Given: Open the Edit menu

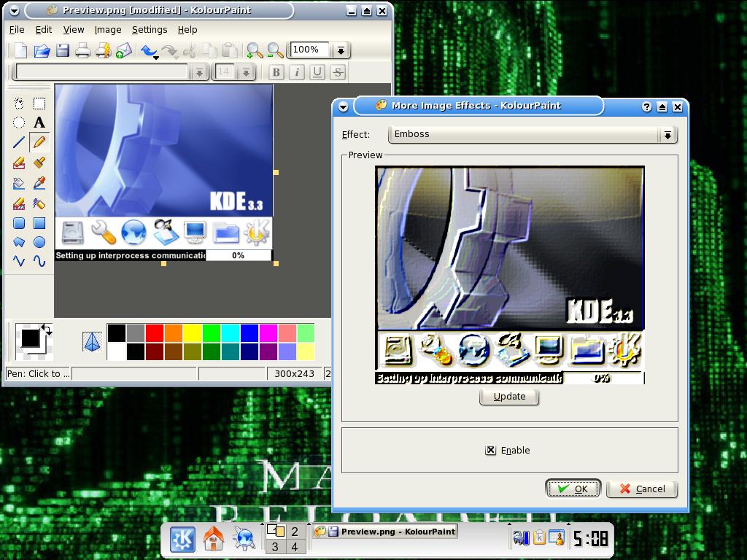Looking at the screenshot, I should tap(43, 29).
